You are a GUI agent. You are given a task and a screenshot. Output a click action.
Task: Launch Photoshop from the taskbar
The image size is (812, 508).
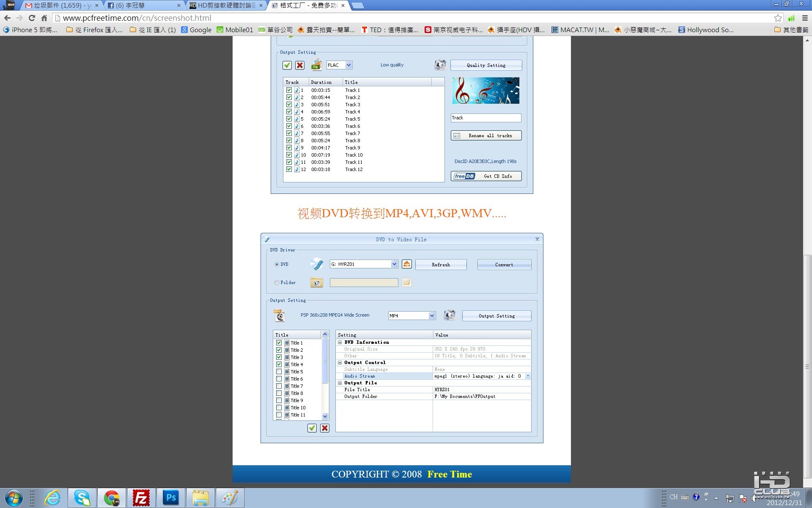(171, 498)
